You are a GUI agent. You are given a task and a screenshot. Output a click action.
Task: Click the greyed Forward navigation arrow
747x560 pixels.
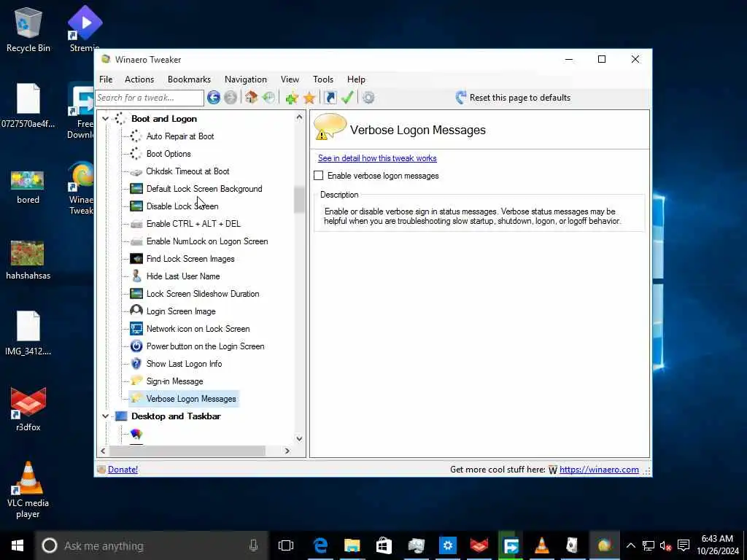coord(231,98)
